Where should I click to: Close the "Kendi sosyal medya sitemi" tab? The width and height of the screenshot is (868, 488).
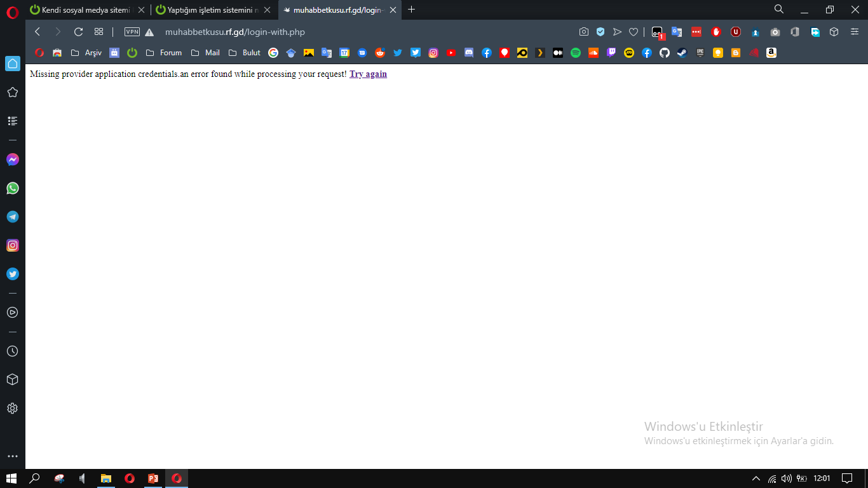coord(141,10)
